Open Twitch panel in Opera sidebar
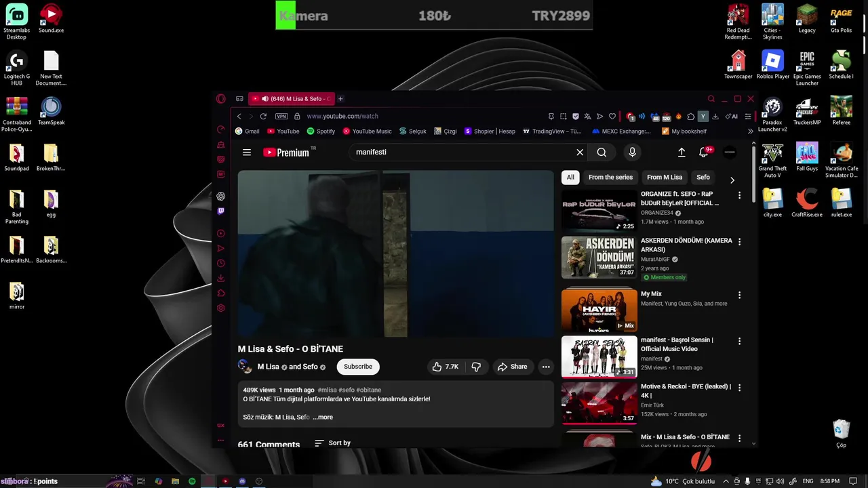 [x=221, y=211]
